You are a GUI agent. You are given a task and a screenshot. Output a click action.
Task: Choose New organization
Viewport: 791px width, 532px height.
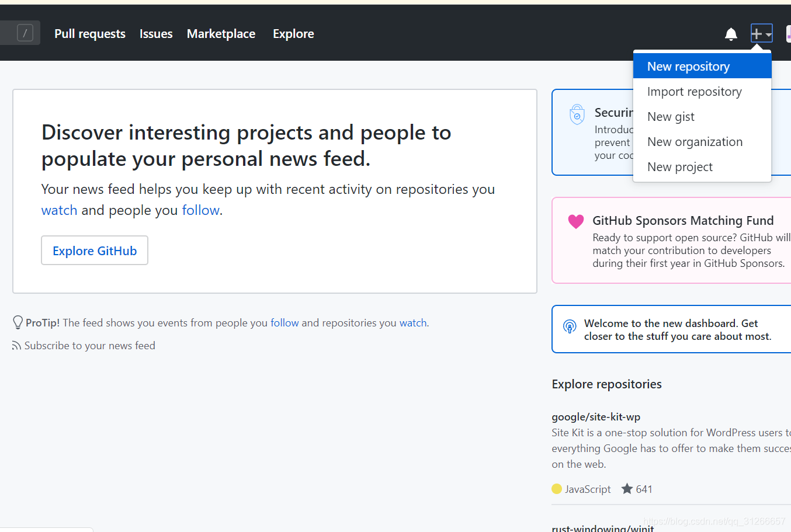pyautogui.click(x=702, y=142)
